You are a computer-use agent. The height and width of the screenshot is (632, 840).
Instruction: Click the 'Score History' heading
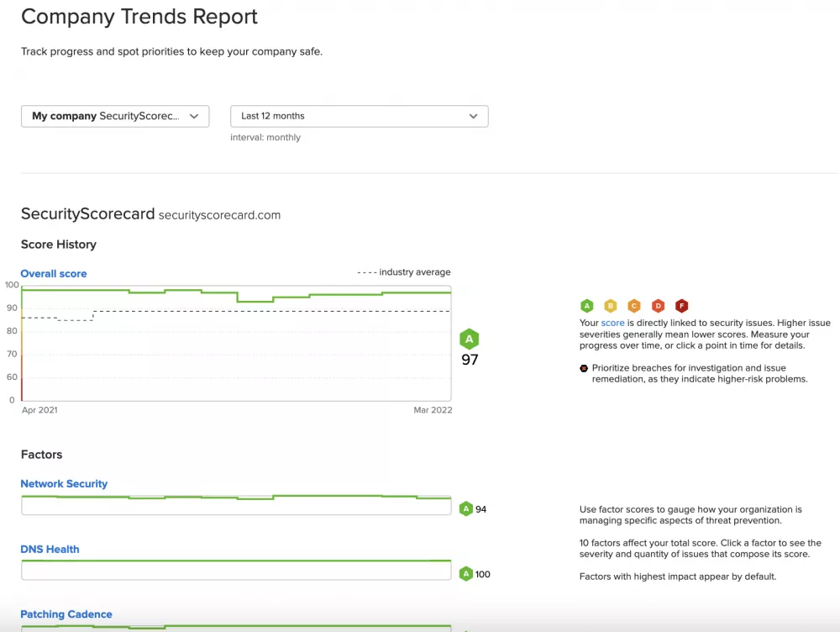click(59, 245)
